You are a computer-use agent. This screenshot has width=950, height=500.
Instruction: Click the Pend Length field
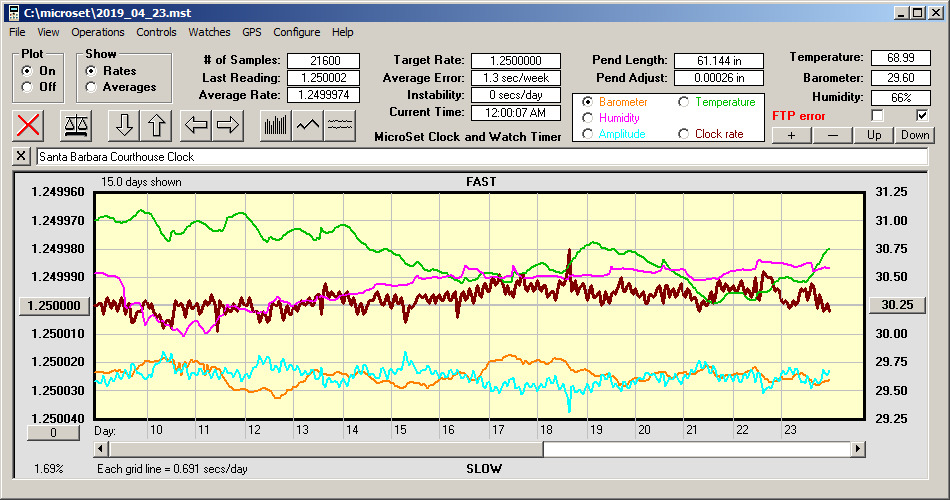coord(719,61)
